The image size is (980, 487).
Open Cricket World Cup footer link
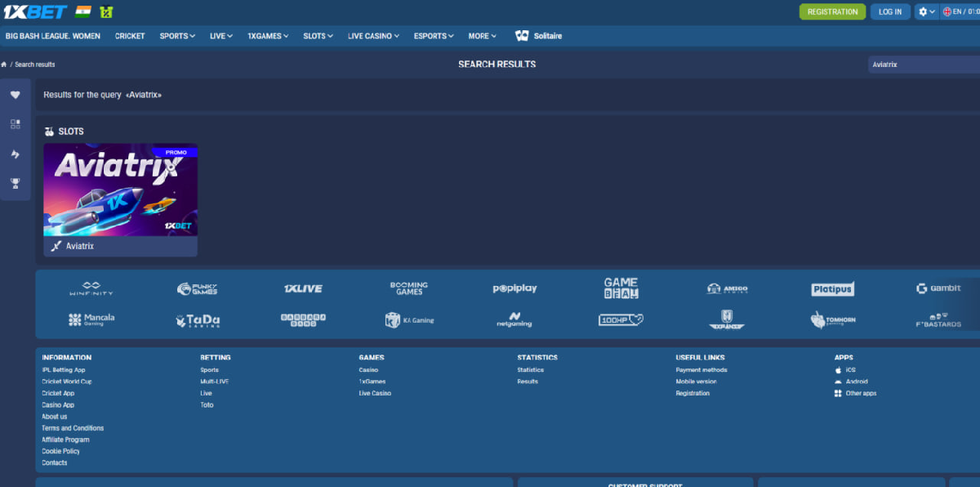[x=67, y=382]
